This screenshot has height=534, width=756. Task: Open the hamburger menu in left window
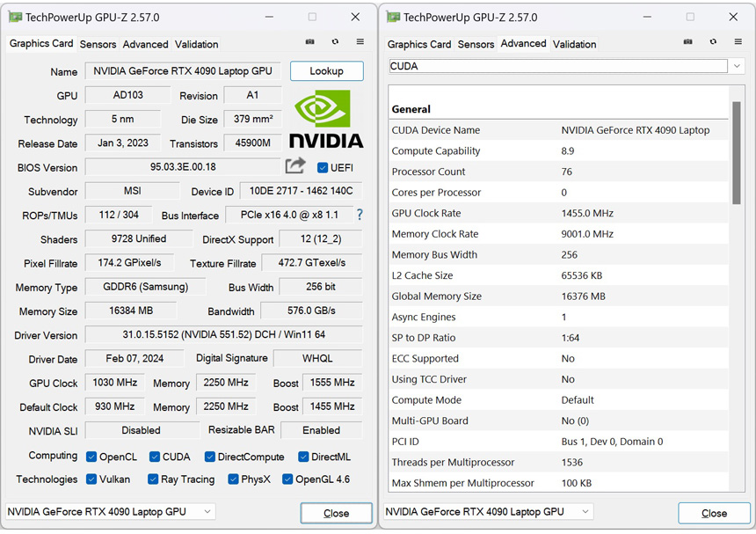click(x=360, y=42)
